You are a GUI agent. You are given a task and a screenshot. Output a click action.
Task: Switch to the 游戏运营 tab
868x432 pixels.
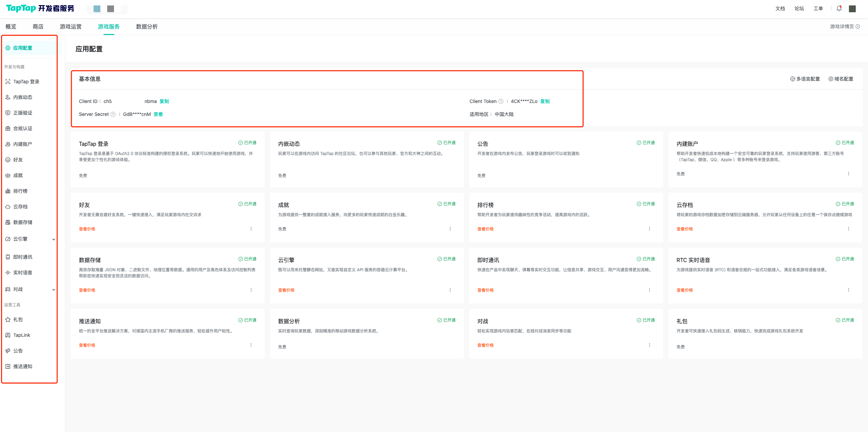pyautogui.click(x=71, y=27)
